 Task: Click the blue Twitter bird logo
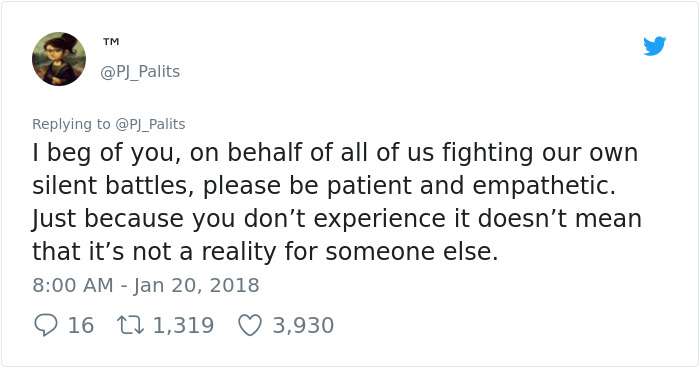(654, 46)
